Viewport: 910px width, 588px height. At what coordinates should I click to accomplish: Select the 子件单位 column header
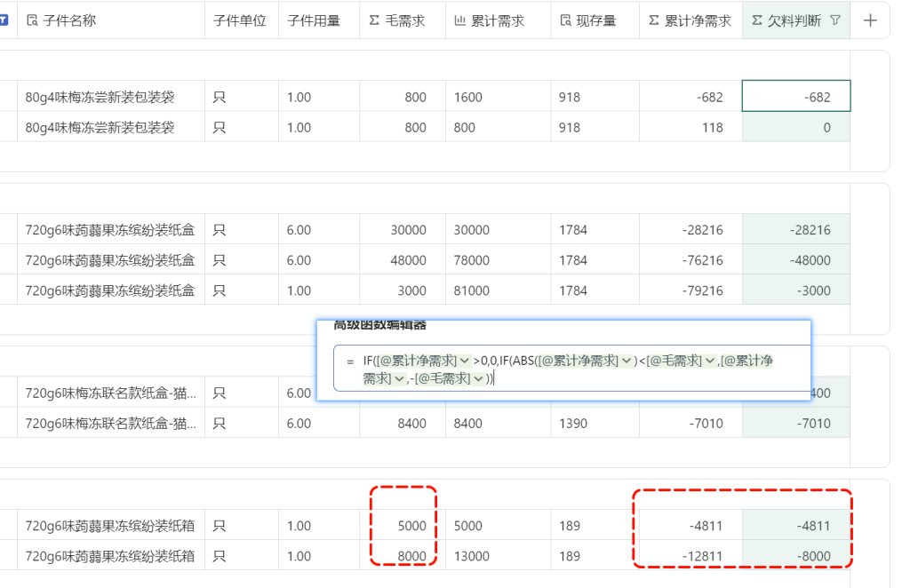point(242,20)
